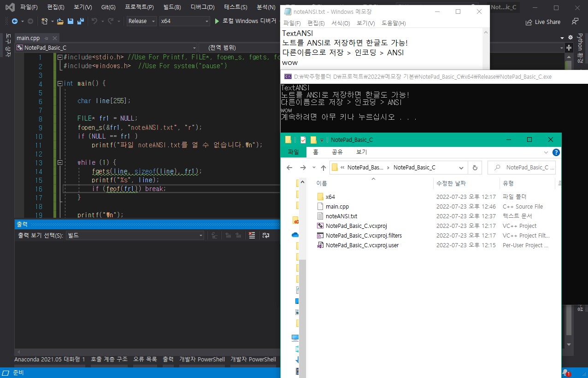Open Visual Studio Git(G) menu
This screenshot has height=378, width=588.
[108, 7]
